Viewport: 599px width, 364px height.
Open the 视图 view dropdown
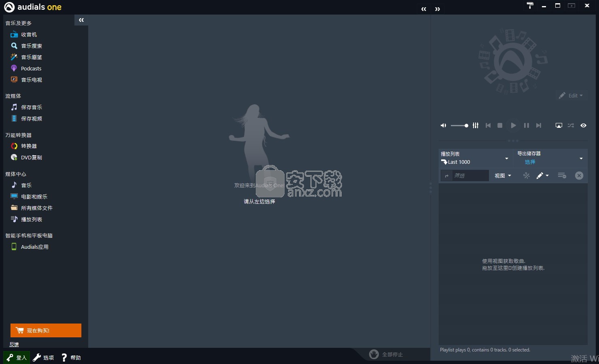[x=503, y=176]
